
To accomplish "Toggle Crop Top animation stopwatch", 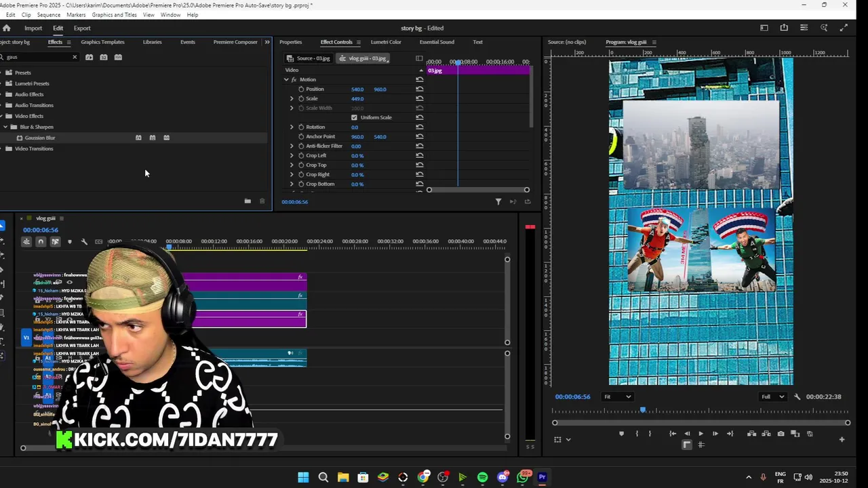I will pos(301,165).
